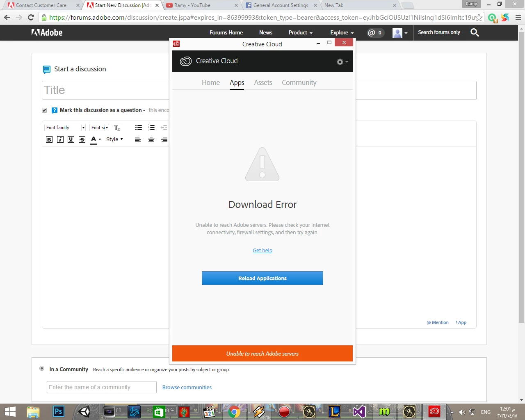The height and width of the screenshot is (420, 525).
Task: Open Unity from the taskbar
Action: 84,411
